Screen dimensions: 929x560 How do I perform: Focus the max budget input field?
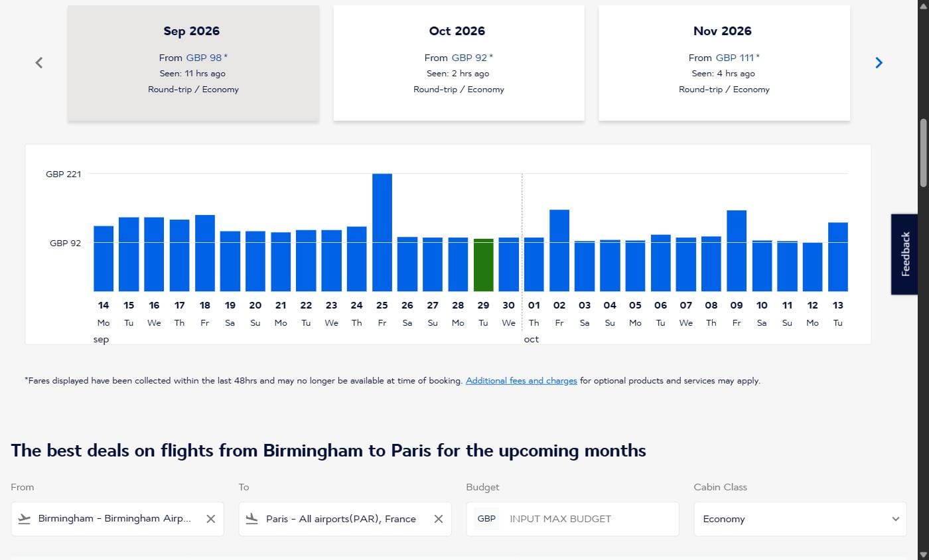(590, 519)
